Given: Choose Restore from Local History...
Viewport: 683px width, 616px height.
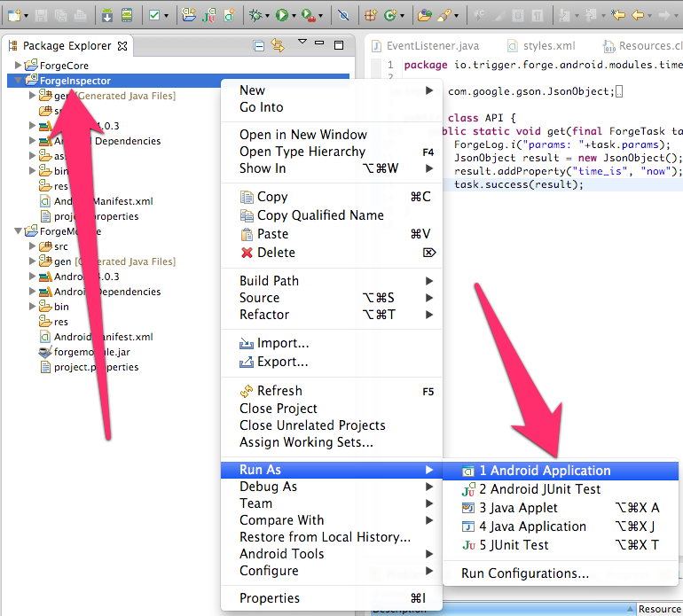Looking at the screenshot, I should coord(332,537).
